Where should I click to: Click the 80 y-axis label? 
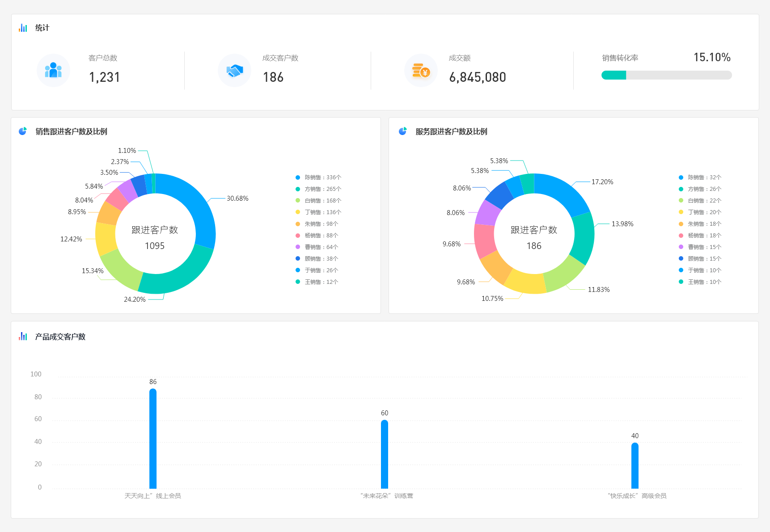pyautogui.click(x=38, y=397)
